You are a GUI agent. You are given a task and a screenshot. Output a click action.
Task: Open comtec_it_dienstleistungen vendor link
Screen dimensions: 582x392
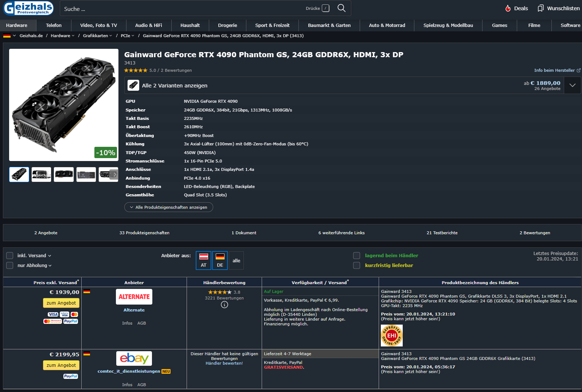pyautogui.click(x=129, y=371)
